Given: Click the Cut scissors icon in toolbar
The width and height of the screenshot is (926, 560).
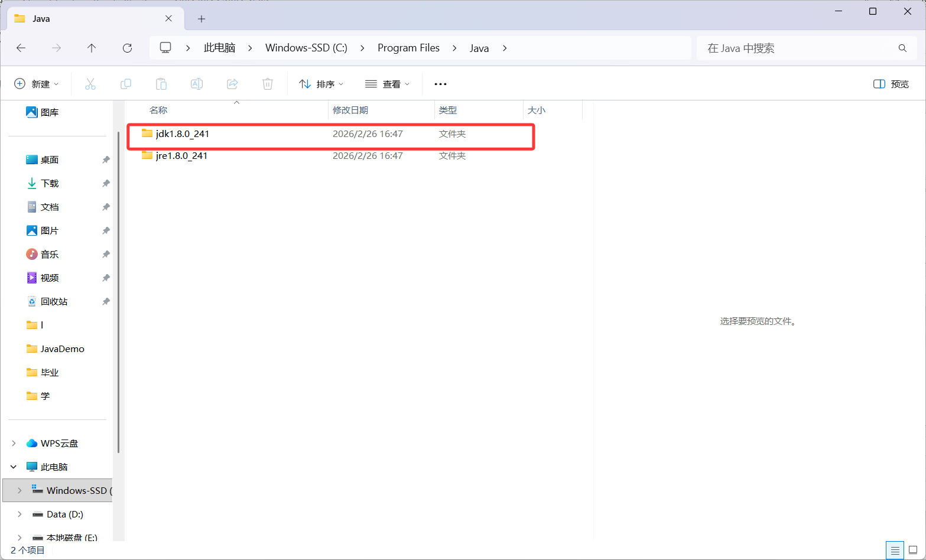Looking at the screenshot, I should click(90, 84).
